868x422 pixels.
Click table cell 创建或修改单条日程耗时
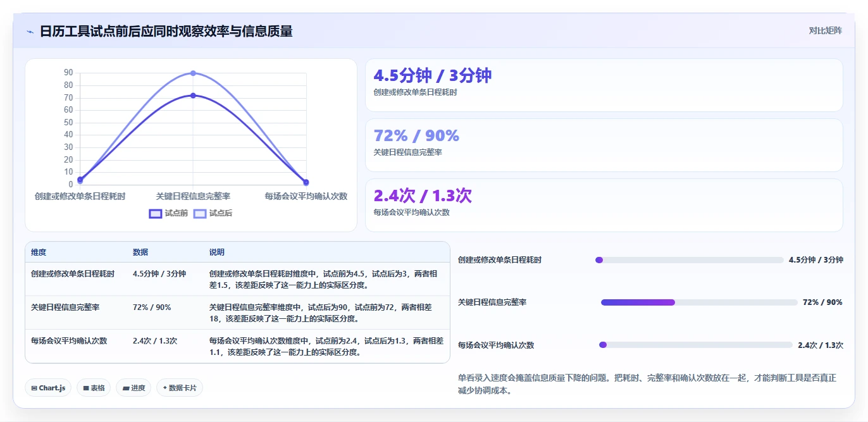pos(73,274)
